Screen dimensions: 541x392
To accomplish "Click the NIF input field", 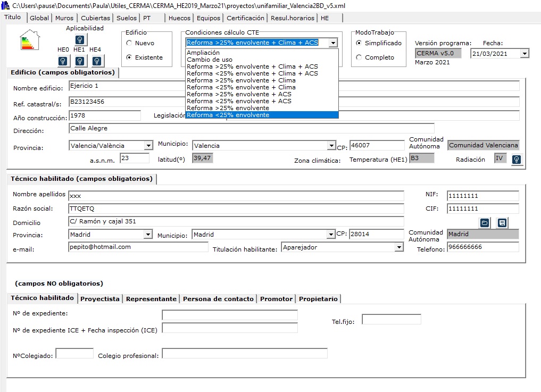I will (482, 196).
